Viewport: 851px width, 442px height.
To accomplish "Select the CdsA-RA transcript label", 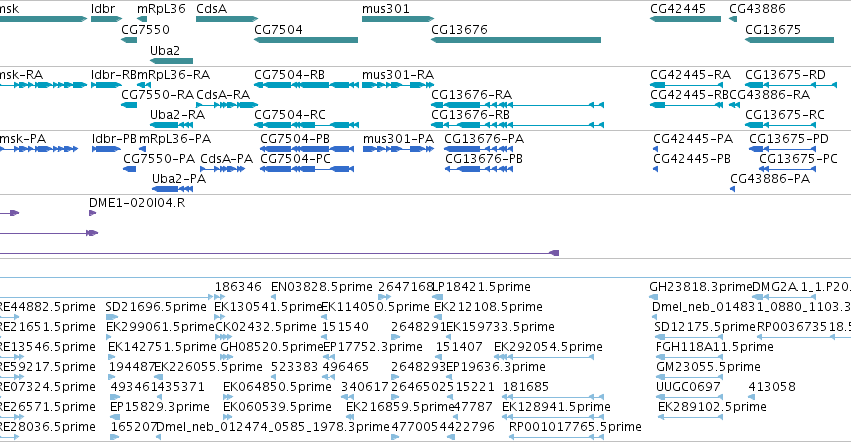I will point(223,94).
